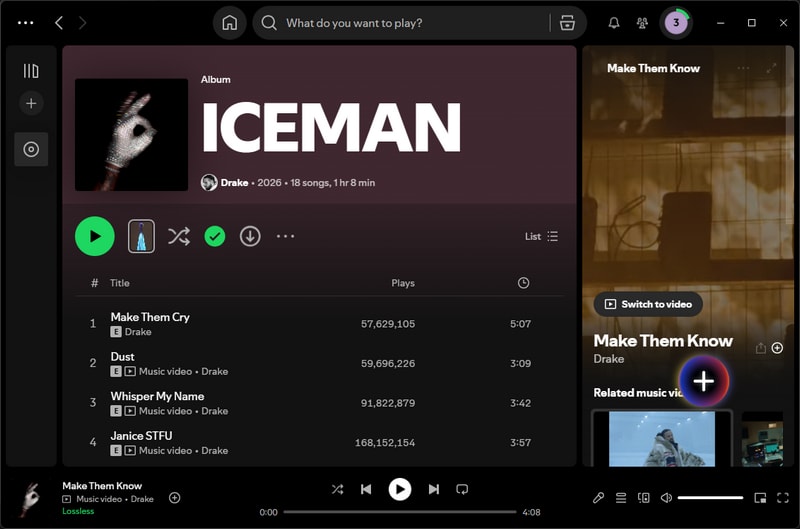Screen dimensions: 800x529
Task: Connect to a device
Action: tap(644, 498)
